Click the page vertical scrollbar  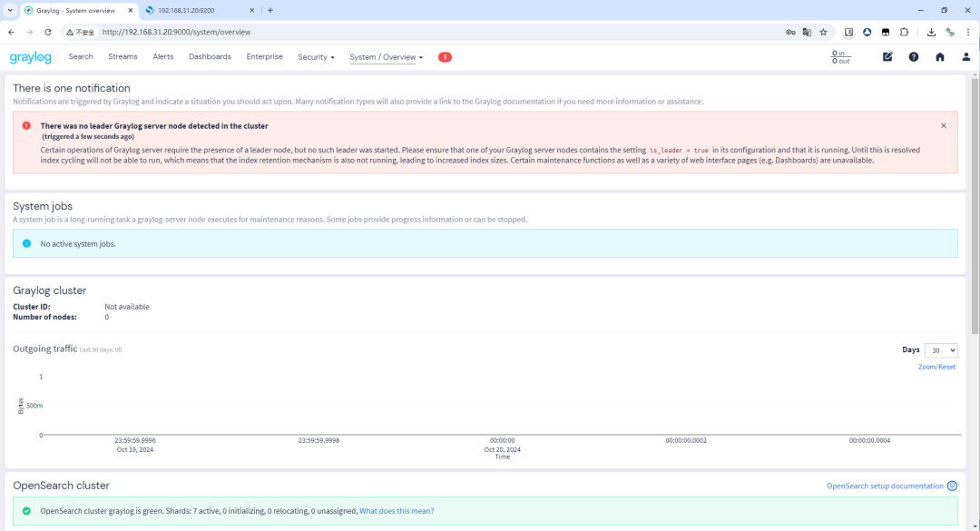pos(975,206)
